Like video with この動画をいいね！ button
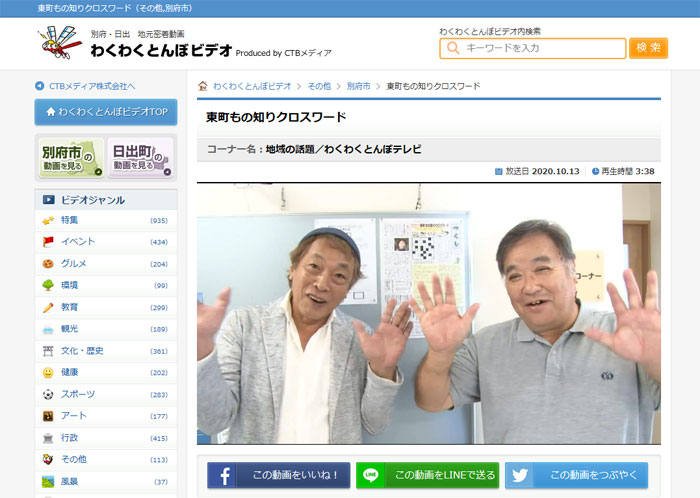Image resolution: width=700 pixels, height=498 pixels. coord(279,475)
